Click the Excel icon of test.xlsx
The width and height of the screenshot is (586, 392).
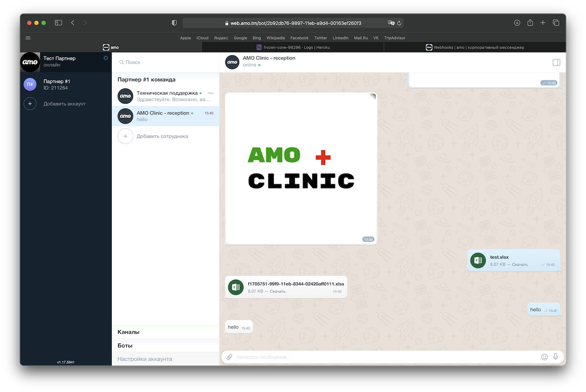pos(478,261)
